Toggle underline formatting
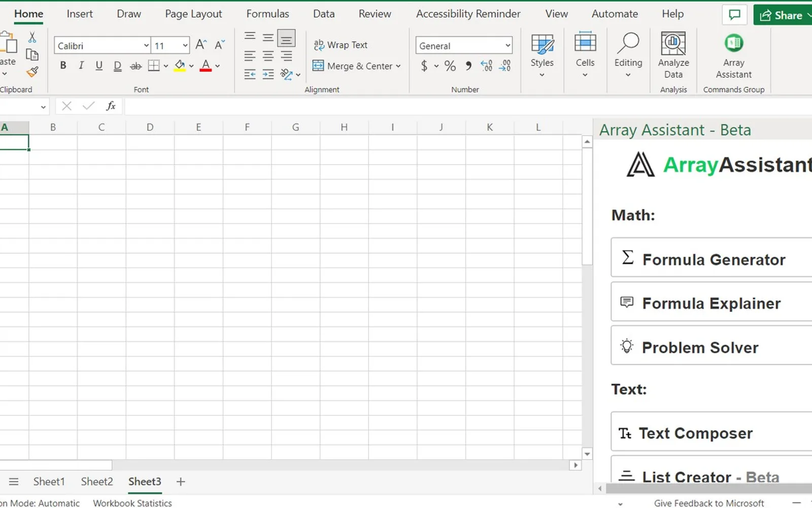Viewport: 812px width, 508px height. coord(99,66)
